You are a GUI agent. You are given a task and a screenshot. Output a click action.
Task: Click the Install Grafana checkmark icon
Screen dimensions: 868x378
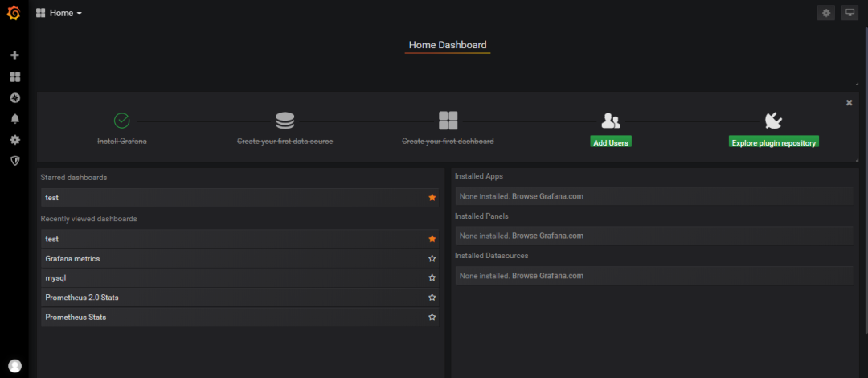[121, 121]
